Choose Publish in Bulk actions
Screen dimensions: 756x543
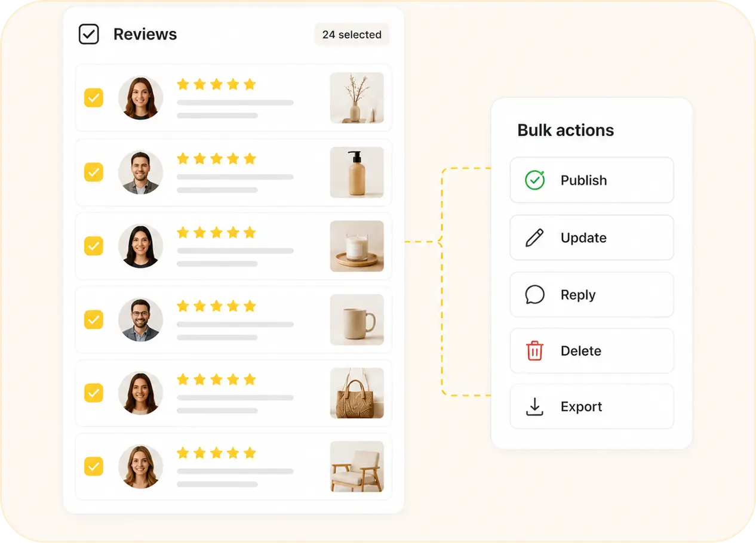pyautogui.click(x=592, y=180)
